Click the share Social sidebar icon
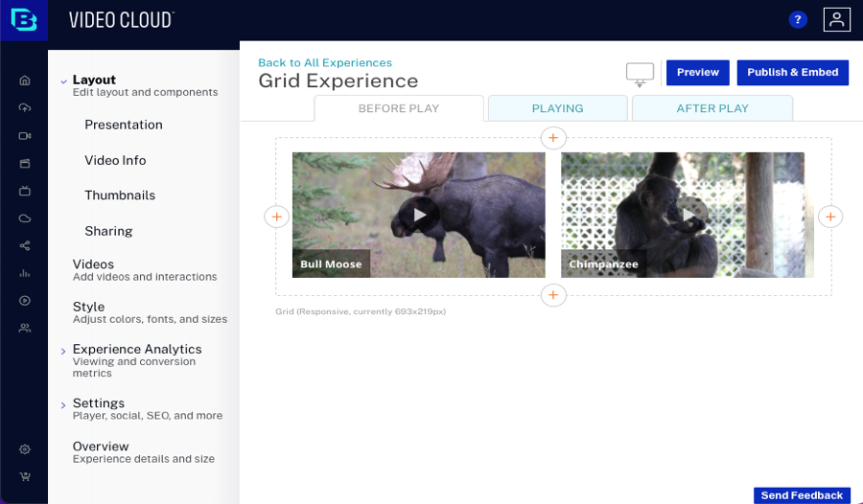Image resolution: width=863 pixels, height=504 pixels. point(25,245)
